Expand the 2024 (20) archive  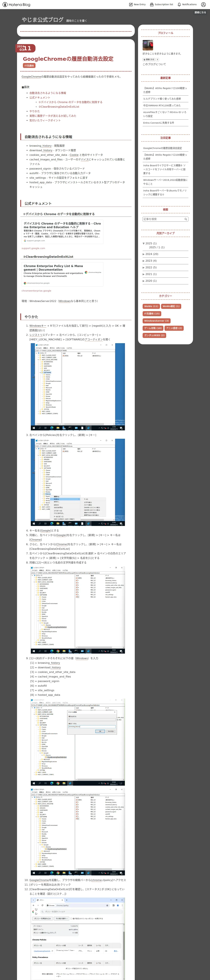[144, 254]
